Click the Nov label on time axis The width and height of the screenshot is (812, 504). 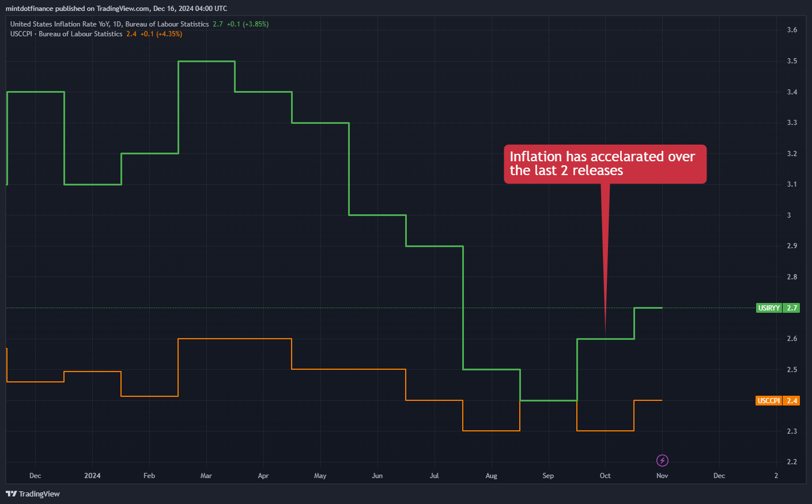pos(662,476)
